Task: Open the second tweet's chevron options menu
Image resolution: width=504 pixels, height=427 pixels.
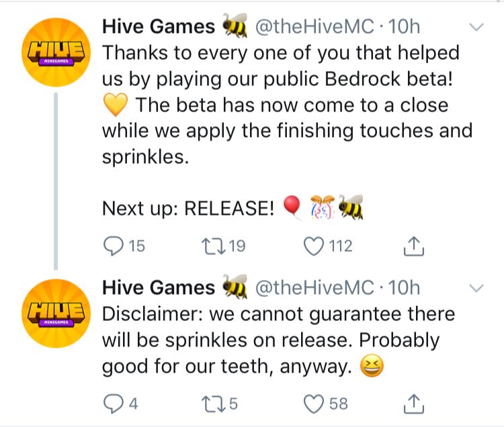Action: click(476, 287)
